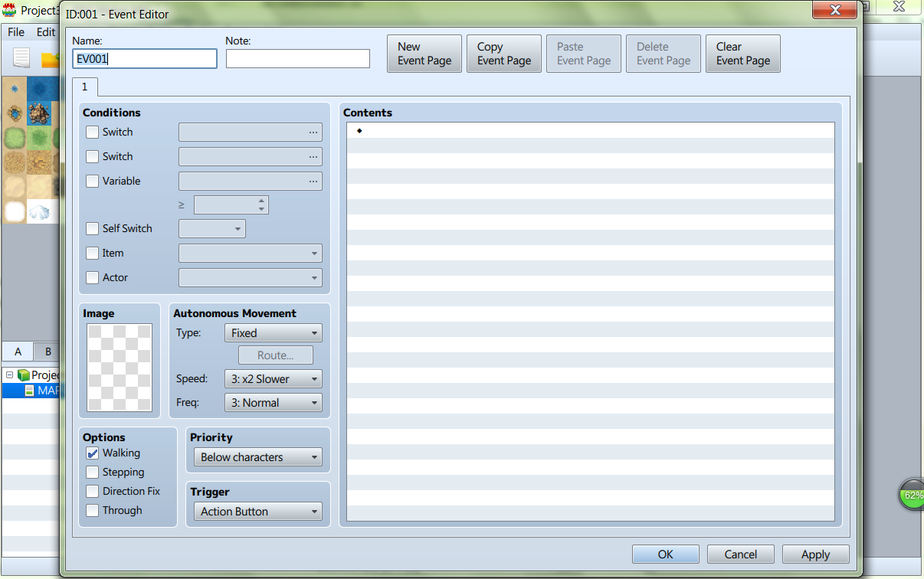This screenshot has width=924, height=579.
Task: Collapse the Project tree node
Action: click(9, 375)
